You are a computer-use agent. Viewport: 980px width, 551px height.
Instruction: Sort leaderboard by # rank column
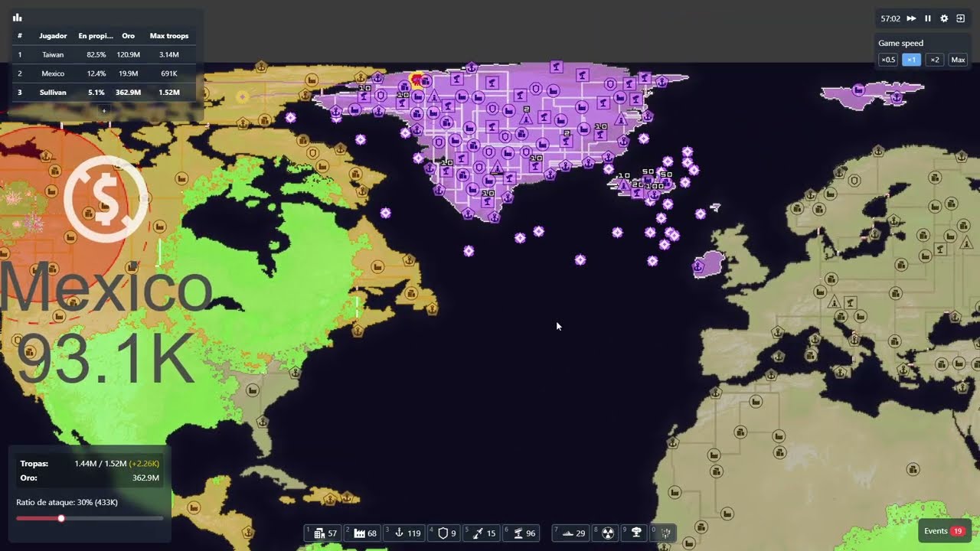(x=20, y=36)
